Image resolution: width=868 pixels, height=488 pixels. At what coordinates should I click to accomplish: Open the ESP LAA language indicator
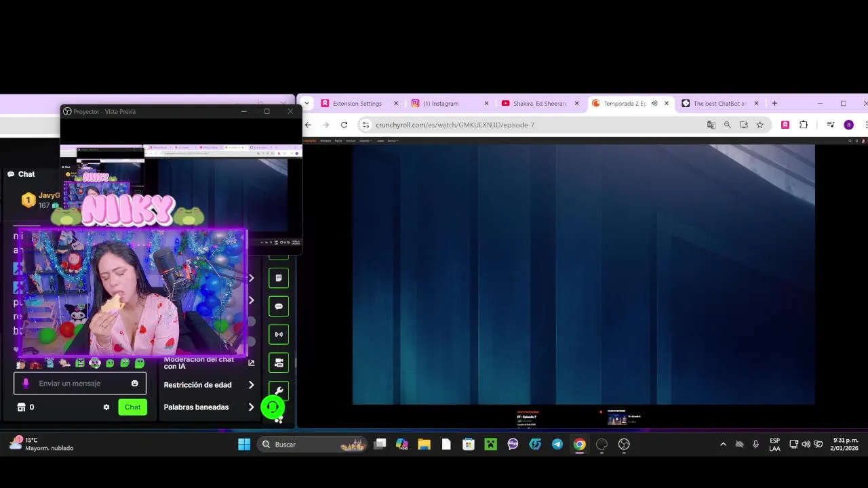pos(774,445)
